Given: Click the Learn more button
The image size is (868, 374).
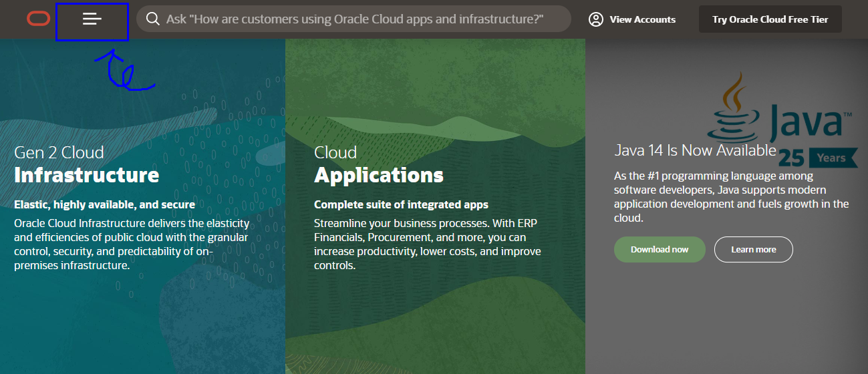Looking at the screenshot, I should [x=754, y=249].
